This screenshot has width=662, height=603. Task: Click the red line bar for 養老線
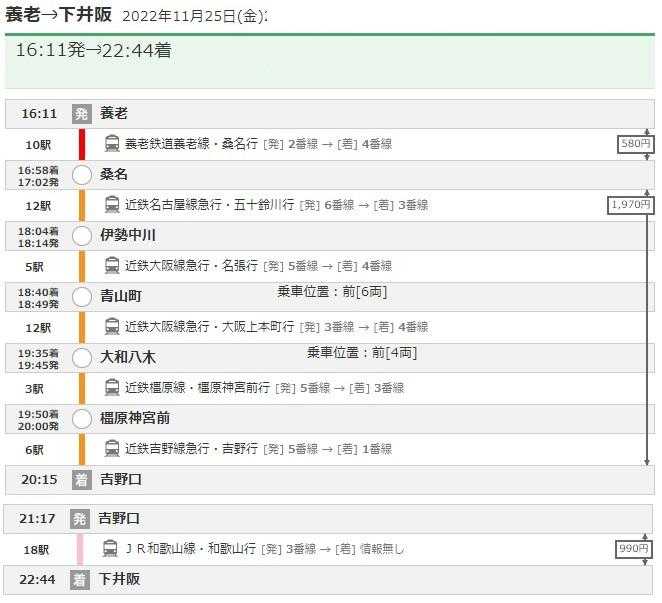83,144
